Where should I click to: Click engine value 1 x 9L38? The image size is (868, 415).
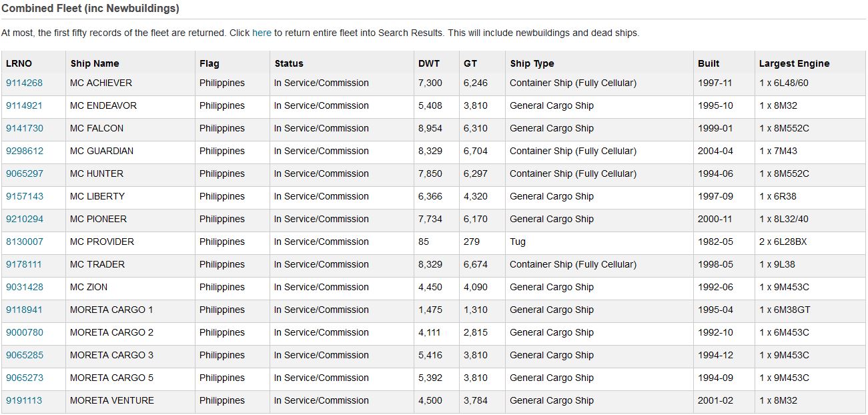tap(777, 264)
